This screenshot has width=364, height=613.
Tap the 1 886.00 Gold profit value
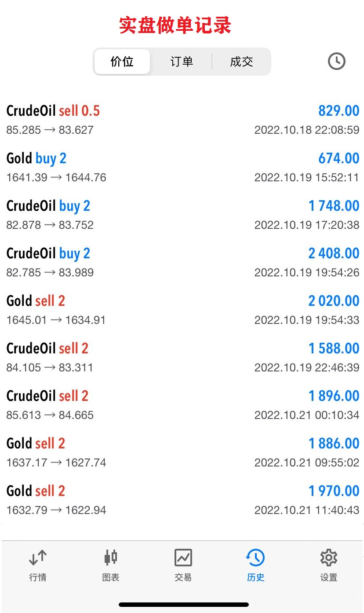pyautogui.click(x=334, y=444)
